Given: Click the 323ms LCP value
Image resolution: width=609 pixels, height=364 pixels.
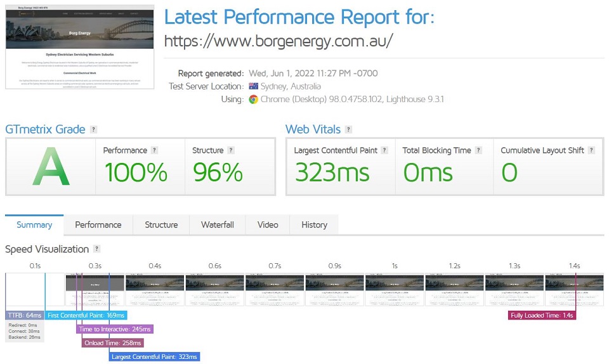Looking at the screenshot, I should click(332, 172).
